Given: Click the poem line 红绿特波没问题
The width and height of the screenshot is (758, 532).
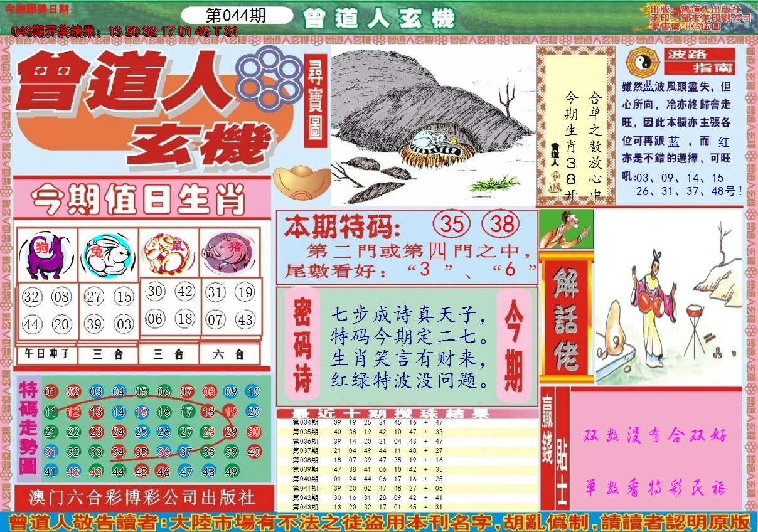Looking at the screenshot, I should 409,381.
